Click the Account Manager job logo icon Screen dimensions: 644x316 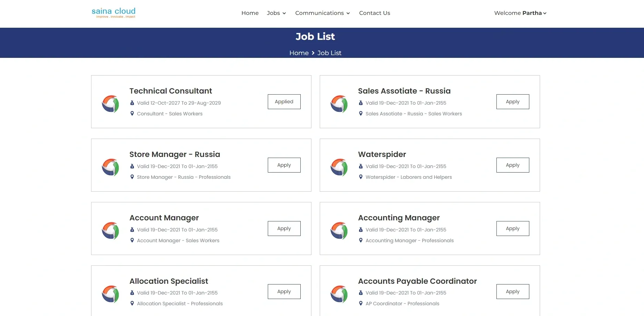coord(111,230)
